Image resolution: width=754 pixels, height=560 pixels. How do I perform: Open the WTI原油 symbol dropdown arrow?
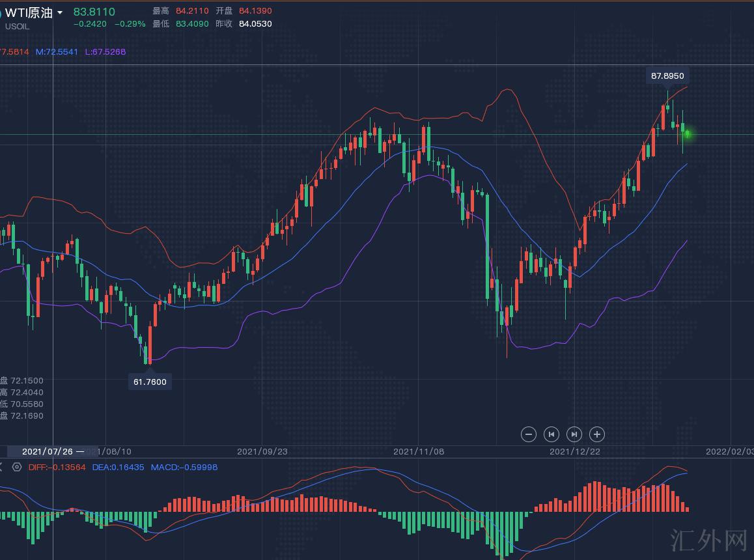click(x=61, y=13)
